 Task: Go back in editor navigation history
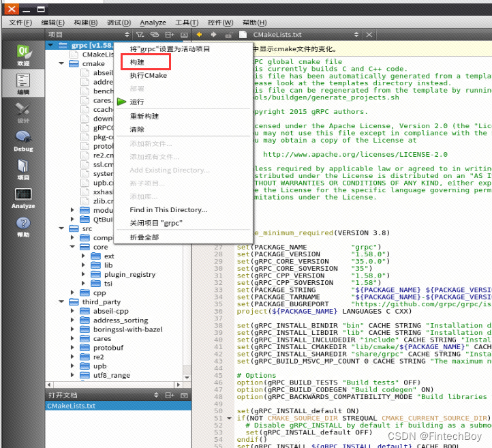pyautogui.click(x=199, y=35)
